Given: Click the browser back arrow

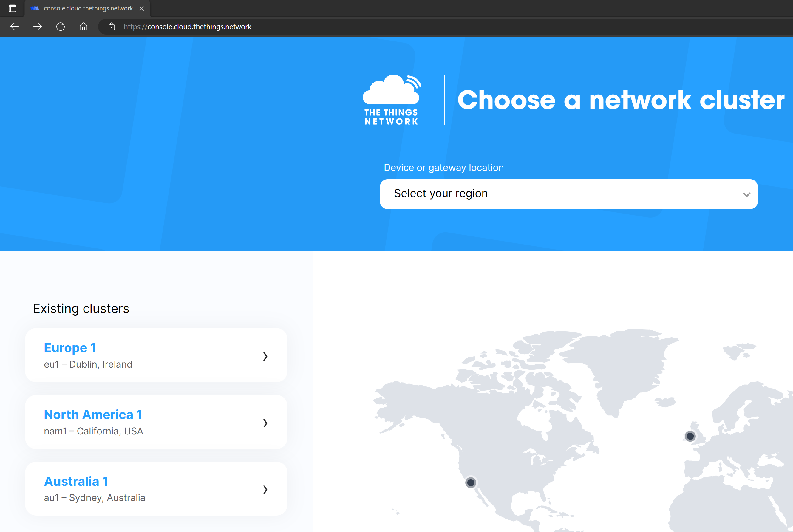Looking at the screenshot, I should click(15, 27).
